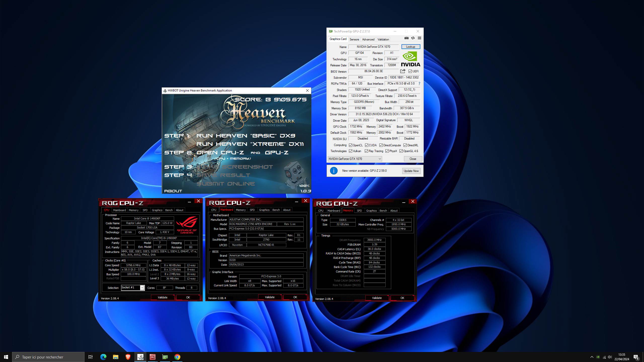Open the NVIDIA GeForce GTX 1070 dropdown
Image resolution: width=644 pixels, height=362 pixels.
[355, 159]
